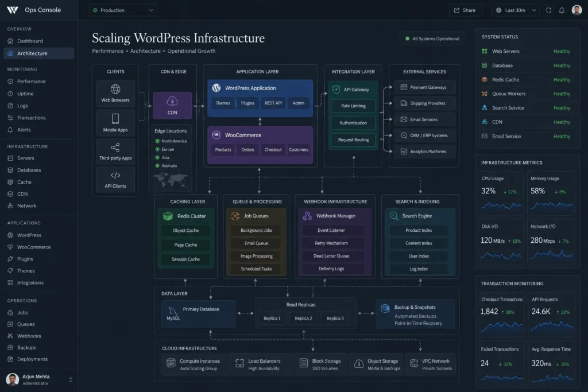Select the Third-party Apps node
This screenshot has height=392, width=588.
(115, 152)
